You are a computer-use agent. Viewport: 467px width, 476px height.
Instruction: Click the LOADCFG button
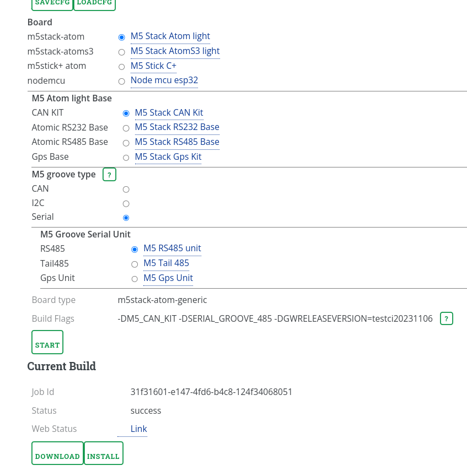coord(94,3)
